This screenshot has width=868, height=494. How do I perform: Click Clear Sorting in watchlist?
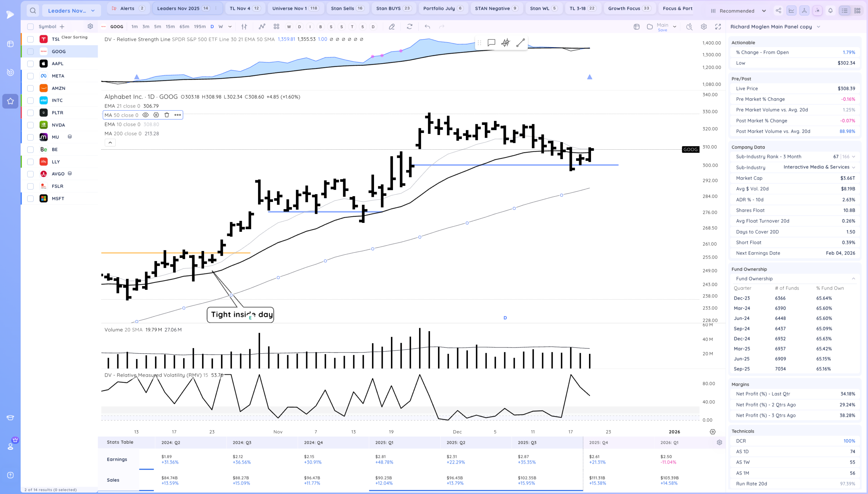[74, 37]
